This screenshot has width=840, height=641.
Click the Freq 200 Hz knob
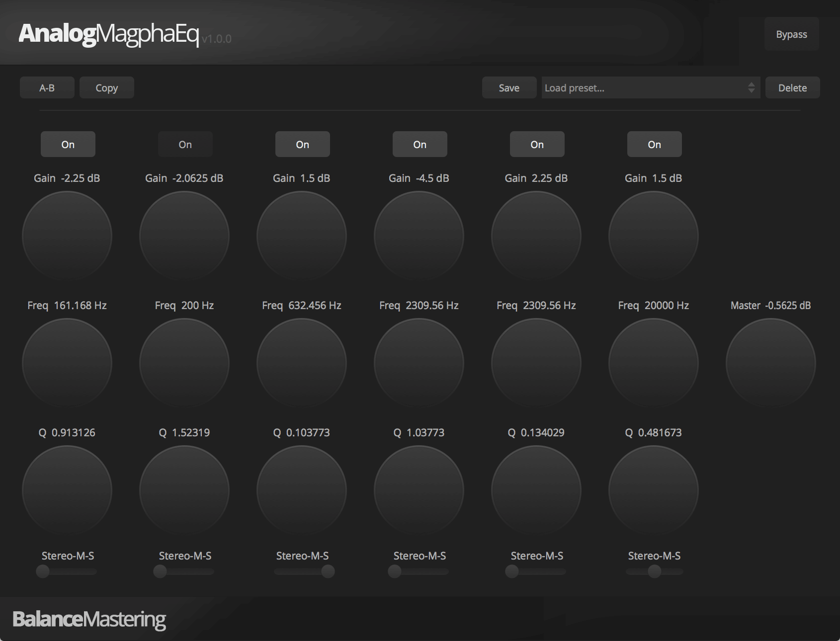[x=184, y=363]
